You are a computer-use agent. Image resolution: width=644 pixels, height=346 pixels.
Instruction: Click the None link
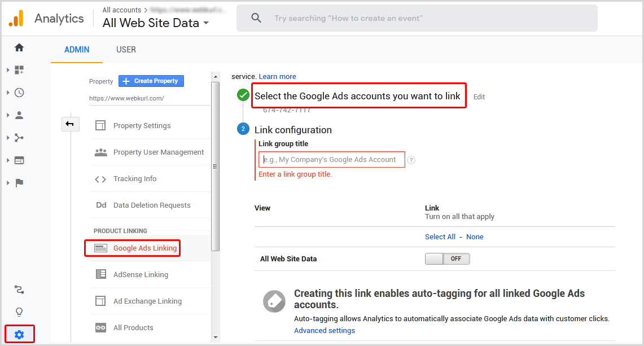pos(475,236)
